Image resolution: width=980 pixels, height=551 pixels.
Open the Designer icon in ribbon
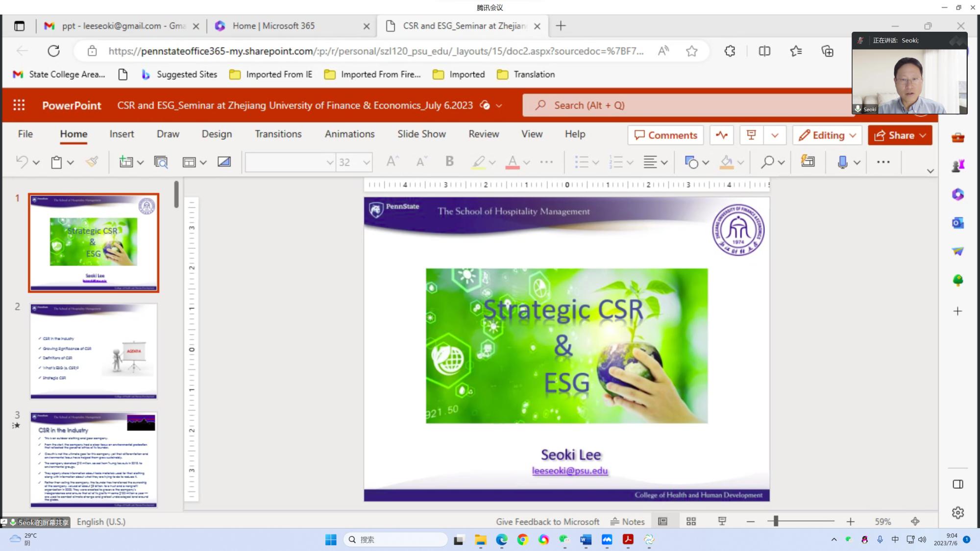click(x=808, y=162)
